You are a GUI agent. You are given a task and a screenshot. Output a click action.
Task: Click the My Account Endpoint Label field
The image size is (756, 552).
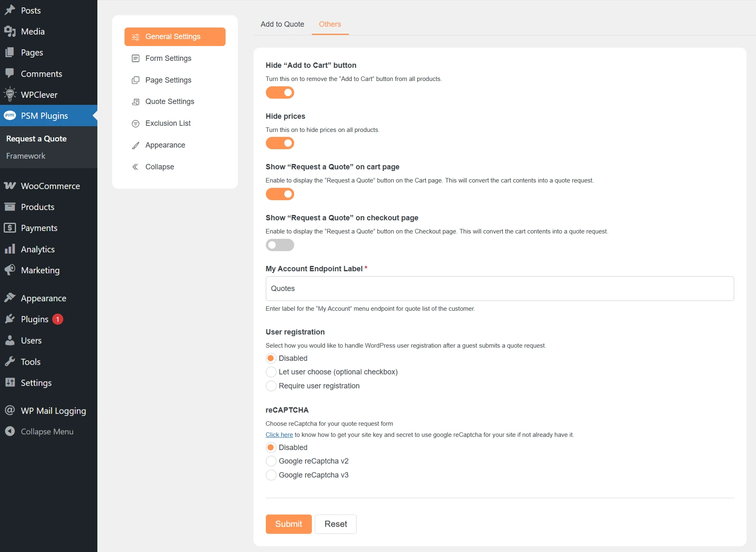click(x=499, y=289)
